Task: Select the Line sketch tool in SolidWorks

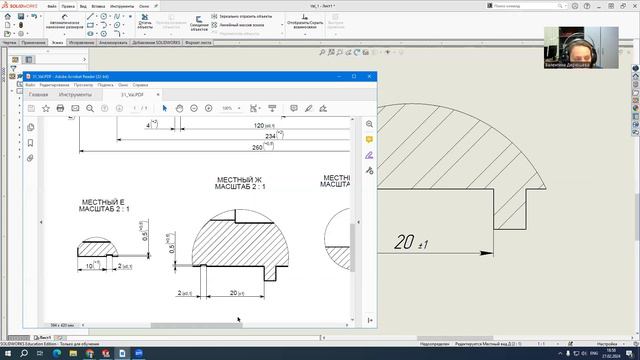Action: click(x=90, y=16)
